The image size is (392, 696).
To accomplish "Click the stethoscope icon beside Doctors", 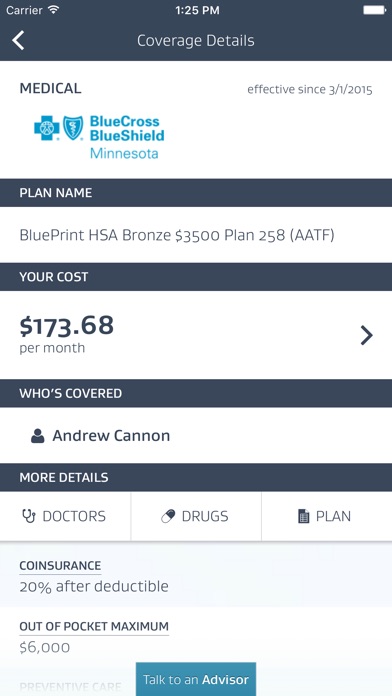I will coord(29,516).
